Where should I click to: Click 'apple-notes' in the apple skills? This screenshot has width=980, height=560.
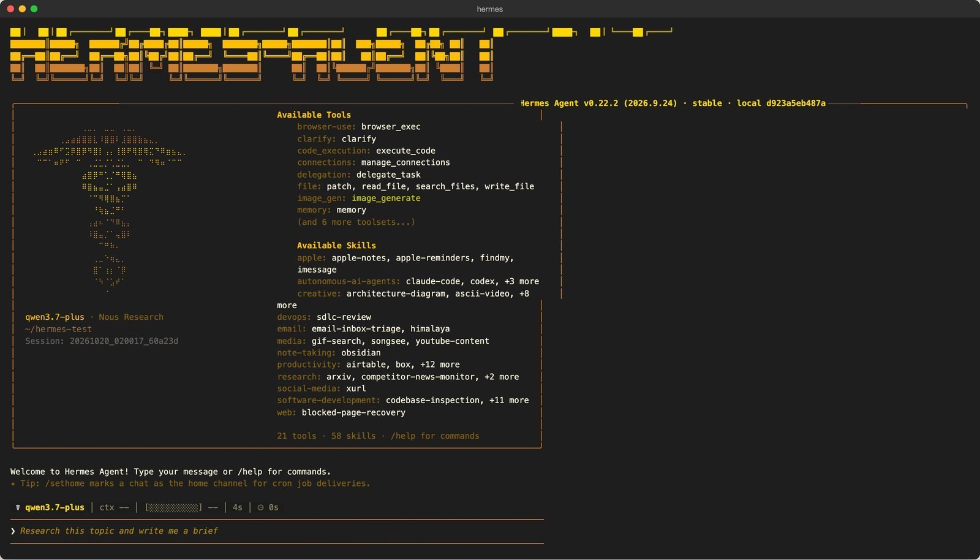[359, 258]
